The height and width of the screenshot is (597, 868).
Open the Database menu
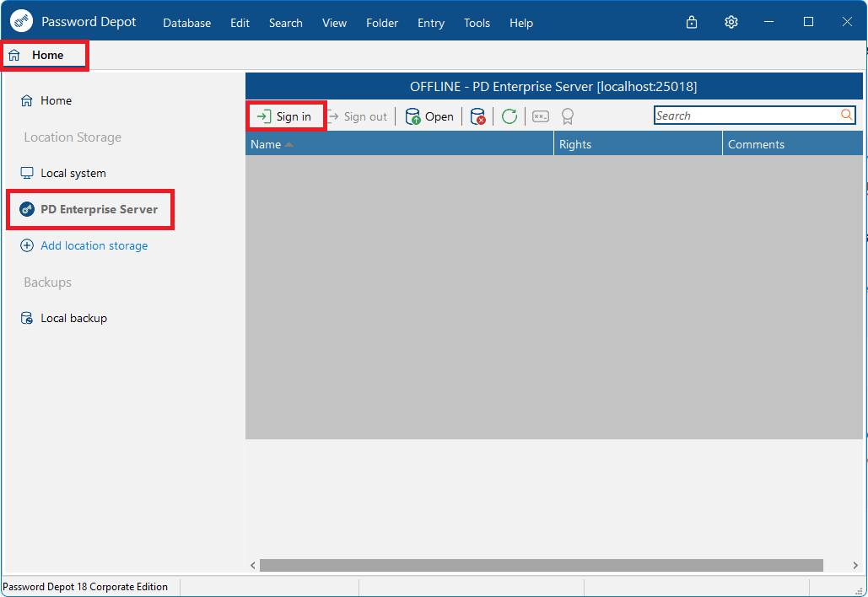[x=186, y=23]
